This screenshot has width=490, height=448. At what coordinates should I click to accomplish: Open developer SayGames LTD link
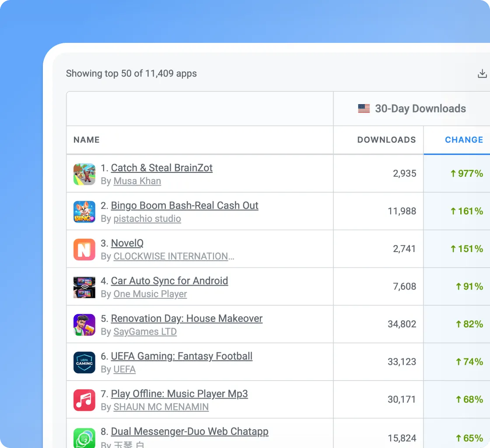145,332
